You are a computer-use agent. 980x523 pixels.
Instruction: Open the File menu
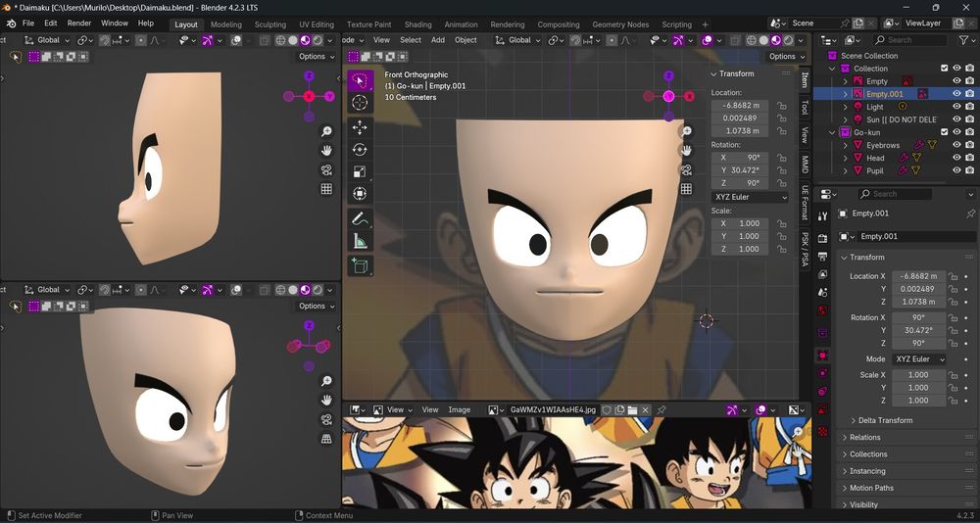pyautogui.click(x=28, y=24)
